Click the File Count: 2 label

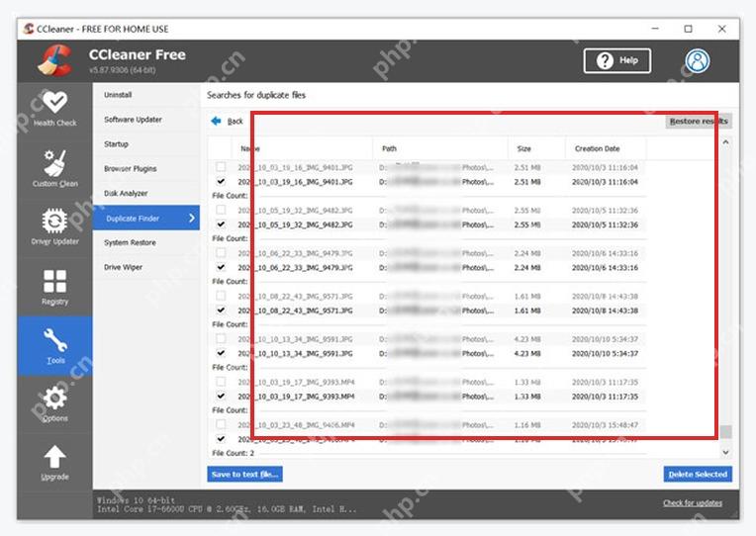(x=233, y=453)
